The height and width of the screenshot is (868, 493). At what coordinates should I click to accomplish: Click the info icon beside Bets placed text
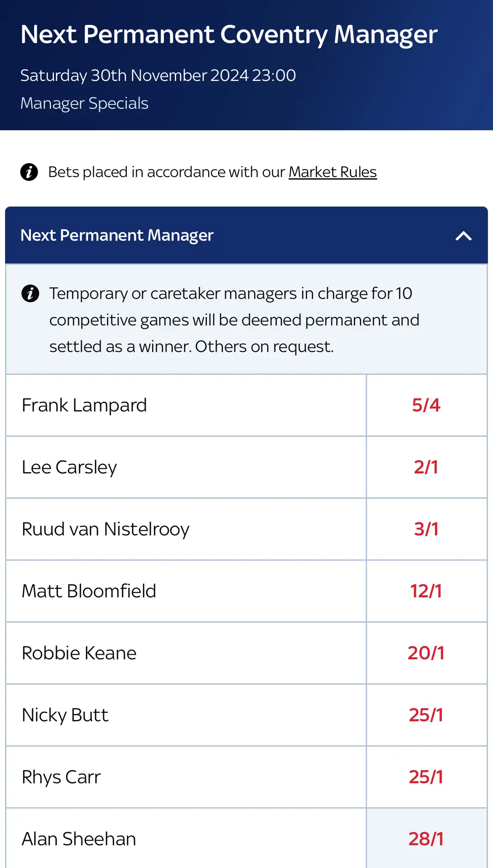coord(29,172)
